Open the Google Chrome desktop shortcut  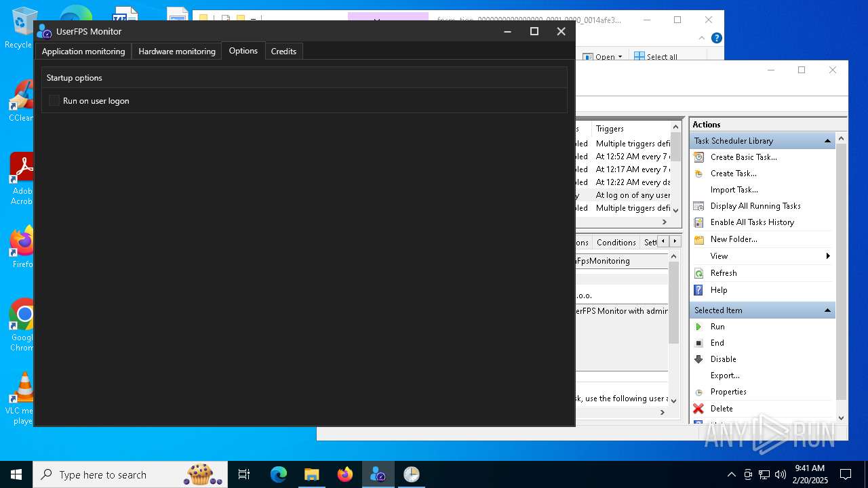22,325
